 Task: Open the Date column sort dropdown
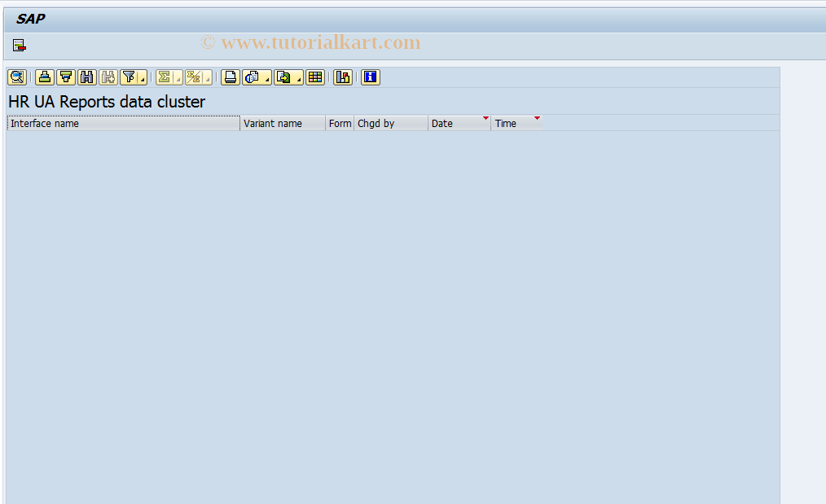click(x=486, y=119)
